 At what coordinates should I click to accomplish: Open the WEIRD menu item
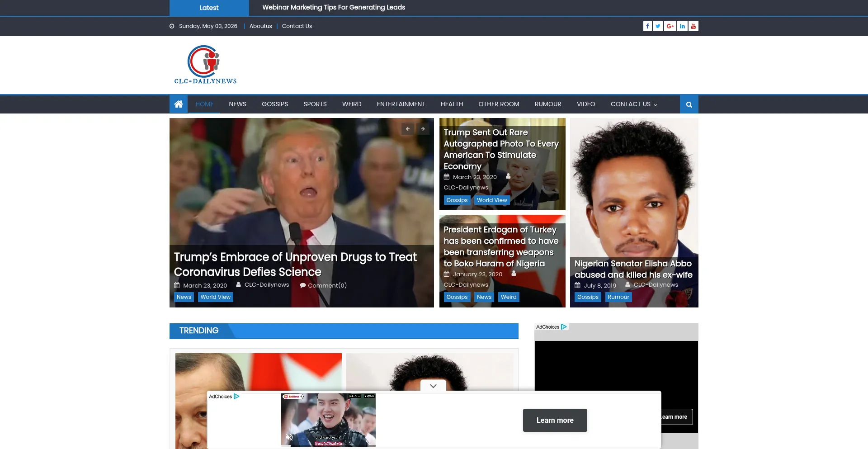tap(352, 104)
